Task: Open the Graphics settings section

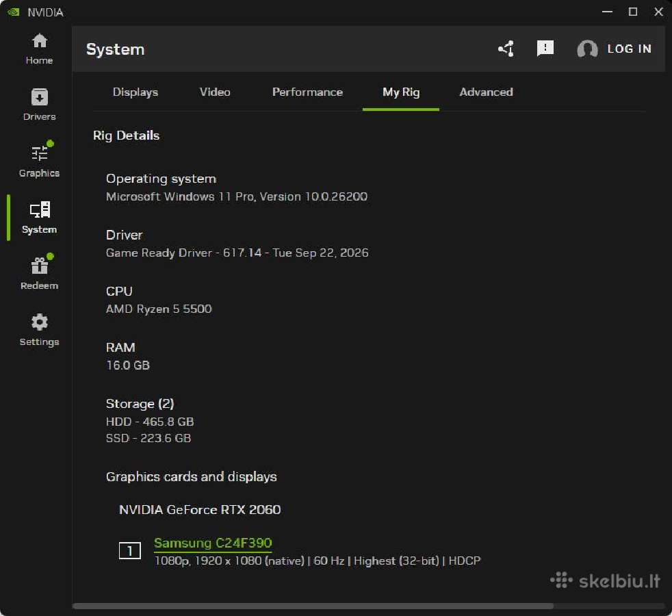Action: point(39,161)
